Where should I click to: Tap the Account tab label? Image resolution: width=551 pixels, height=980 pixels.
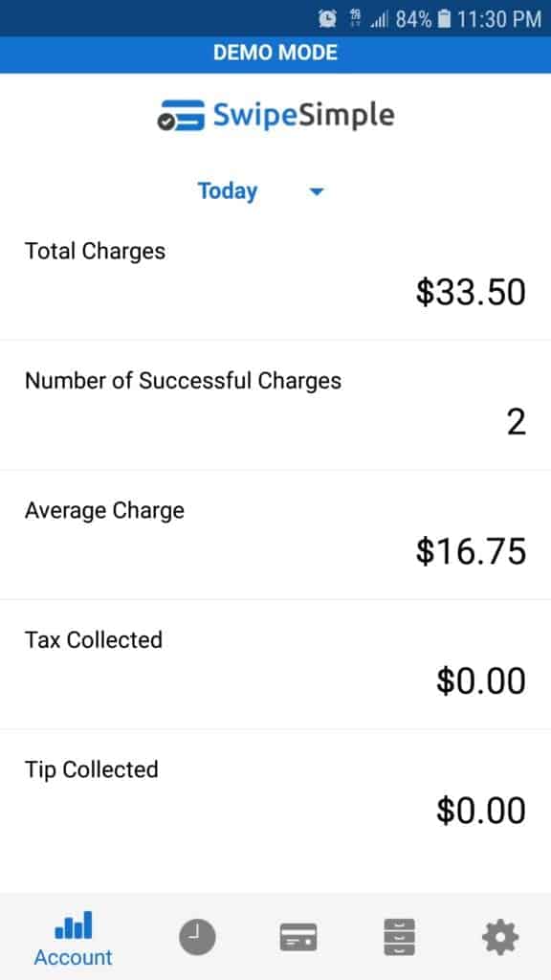[x=73, y=957]
